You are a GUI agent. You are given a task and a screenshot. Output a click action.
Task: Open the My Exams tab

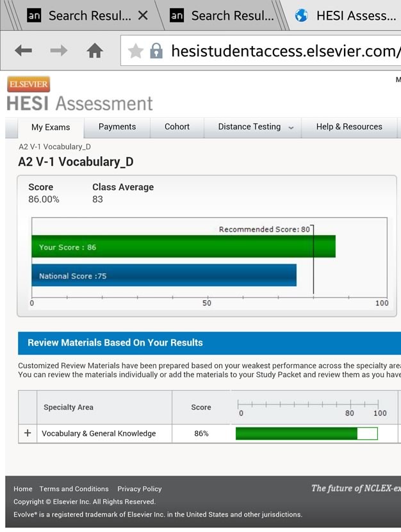(51, 127)
